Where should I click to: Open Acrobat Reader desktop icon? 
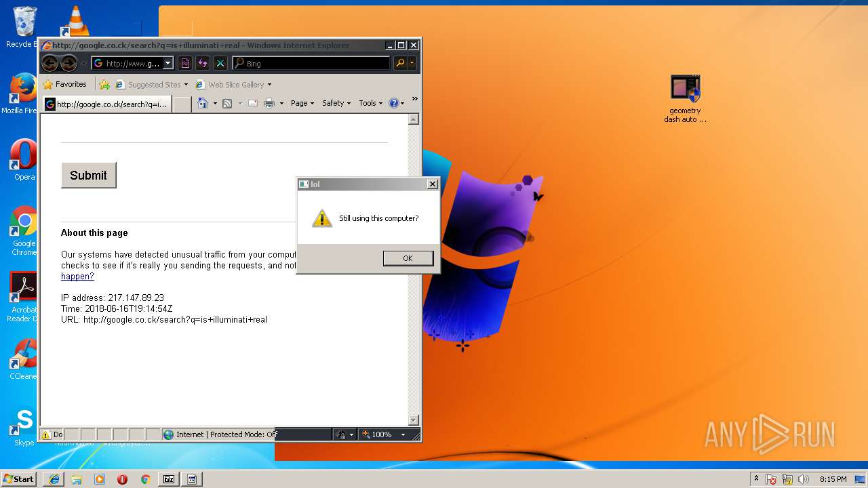[24, 297]
